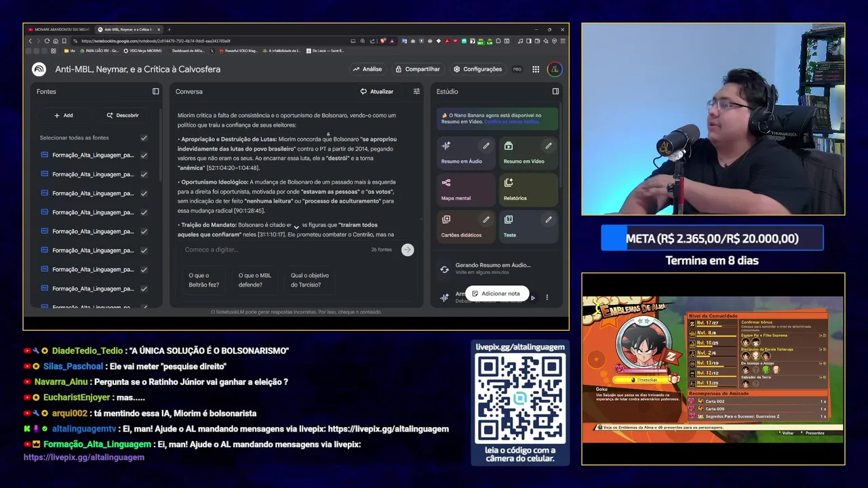The image size is (868, 488).
Task: Choose suggestion Qual o objetivo do Tarcísio?
Action: point(310,280)
